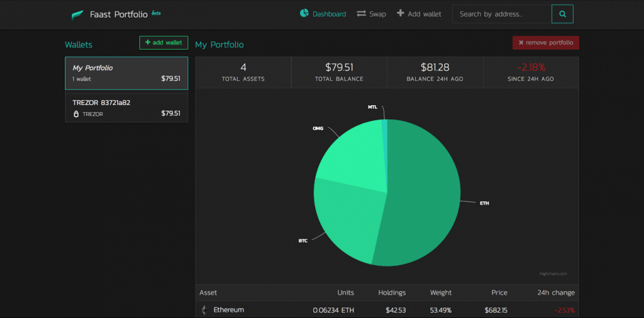
Task: Click the Faast Portfolio logo icon
Action: pyautogui.click(x=77, y=15)
